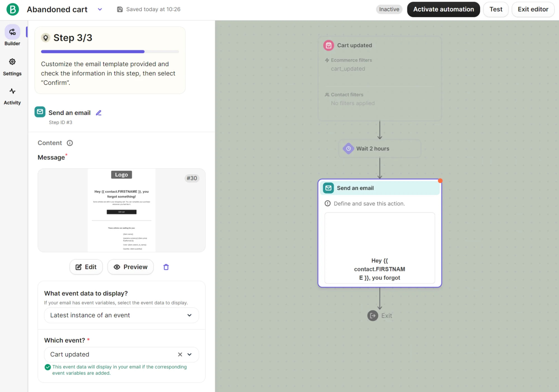The height and width of the screenshot is (392, 559).
Task: Click the Test button
Action: [496, 9]
